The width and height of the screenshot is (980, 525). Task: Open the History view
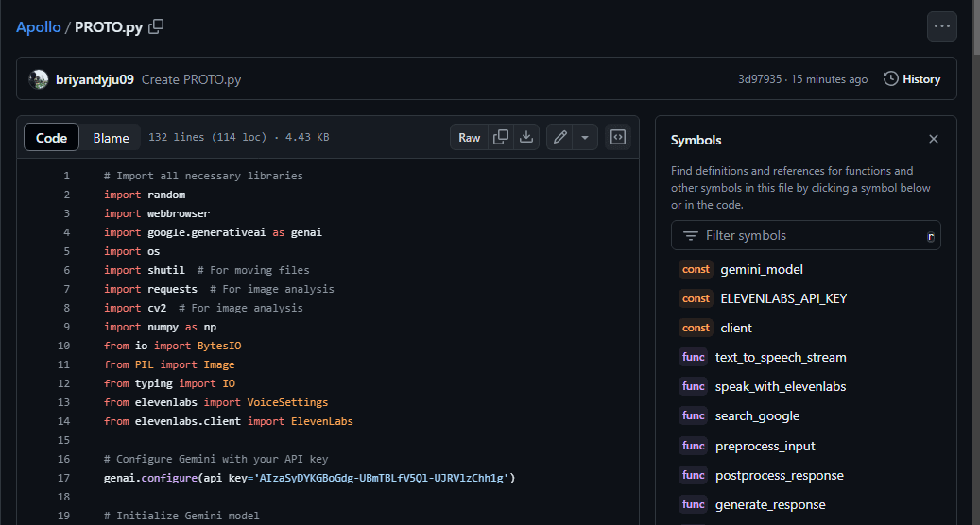pos(912,79)
